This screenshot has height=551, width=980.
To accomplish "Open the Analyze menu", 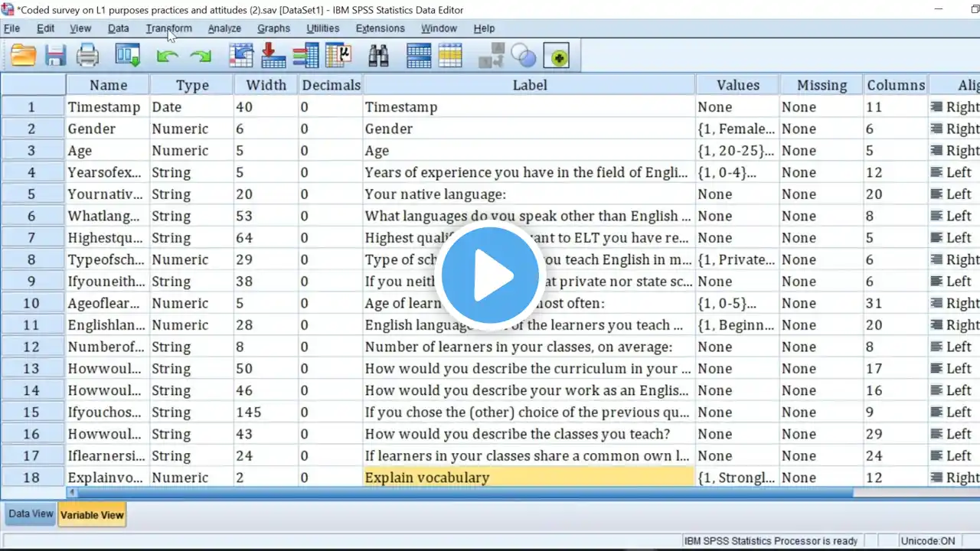I will coord(224,28).
